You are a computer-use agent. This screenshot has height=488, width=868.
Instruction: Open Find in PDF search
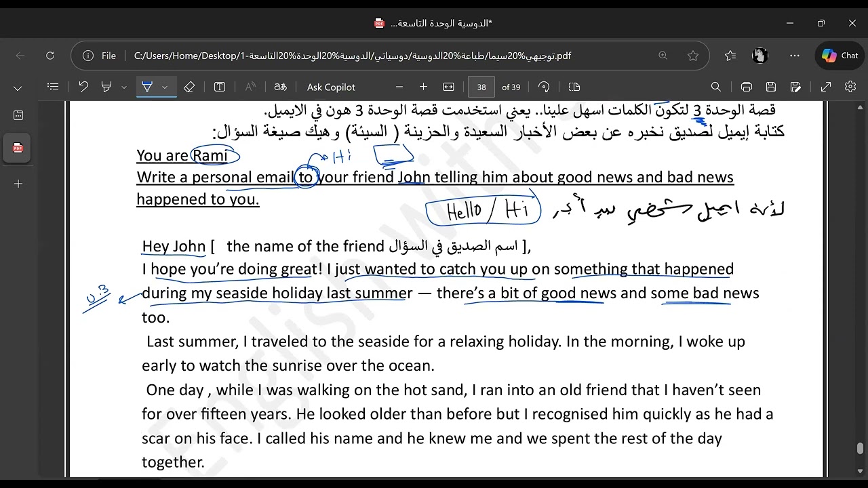(x=716, y=87)
